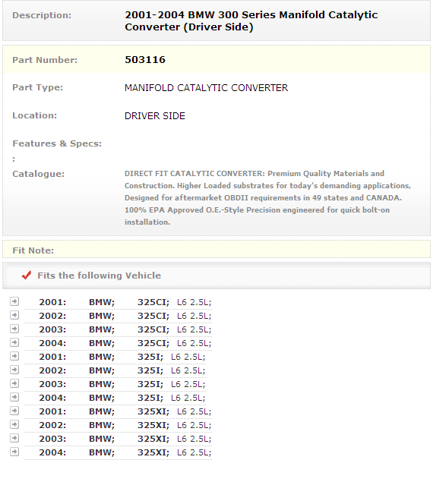Click the red checkmark icon
This screenshot has height=504, width=433.
tap(27, 275)
